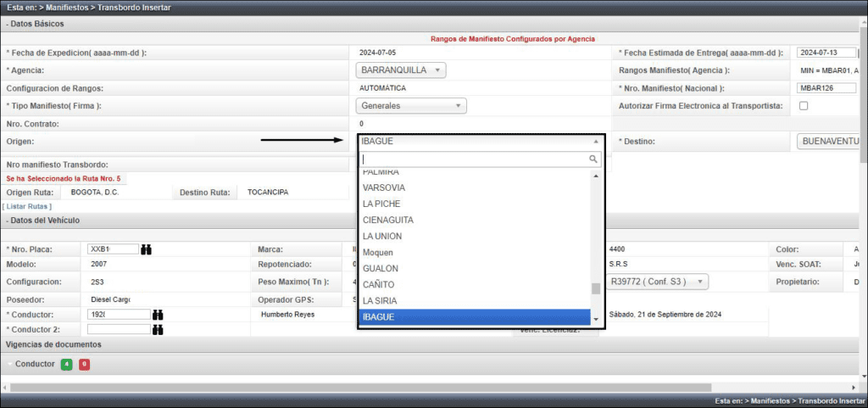Image resolution: width=868 pixels, height=408 pixels.
Task: Click the red Conductor documents badge
Action: click(84, 365)
